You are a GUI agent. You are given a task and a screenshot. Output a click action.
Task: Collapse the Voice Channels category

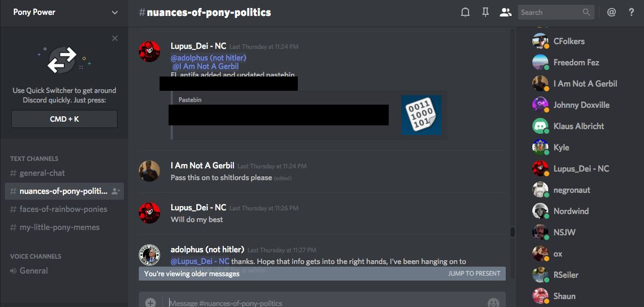click(x=36, y=256)
